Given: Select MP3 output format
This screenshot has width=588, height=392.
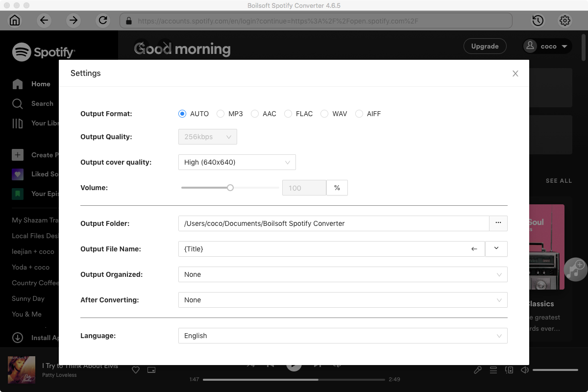Looking at the screenshot, I should coord(220,114).
